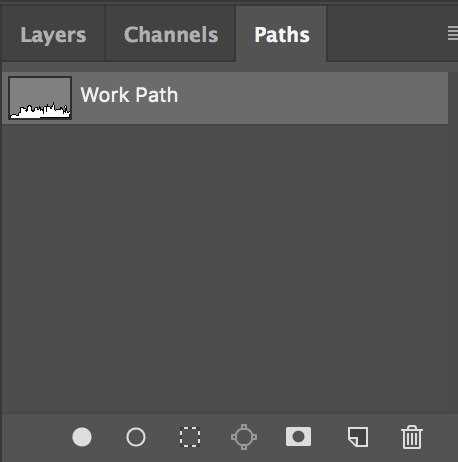Click the hollow circle stroke icon

pos(136,437)
